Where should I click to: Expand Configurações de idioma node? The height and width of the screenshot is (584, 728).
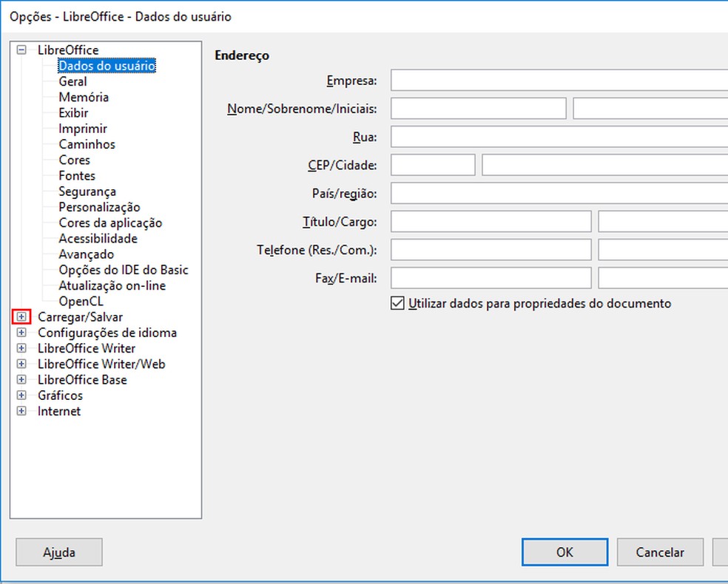(x=21, y=333)
